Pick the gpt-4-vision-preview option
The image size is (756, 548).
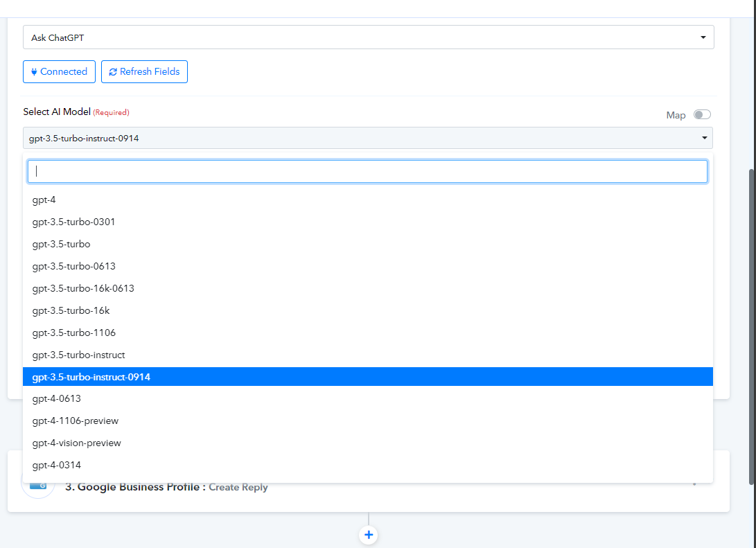[x=368, y=443]
